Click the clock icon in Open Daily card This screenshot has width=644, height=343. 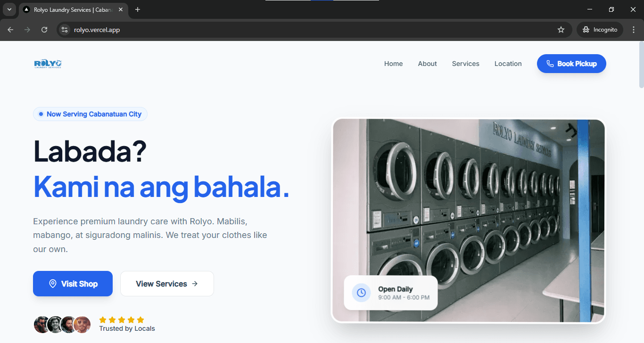[361, 293]
